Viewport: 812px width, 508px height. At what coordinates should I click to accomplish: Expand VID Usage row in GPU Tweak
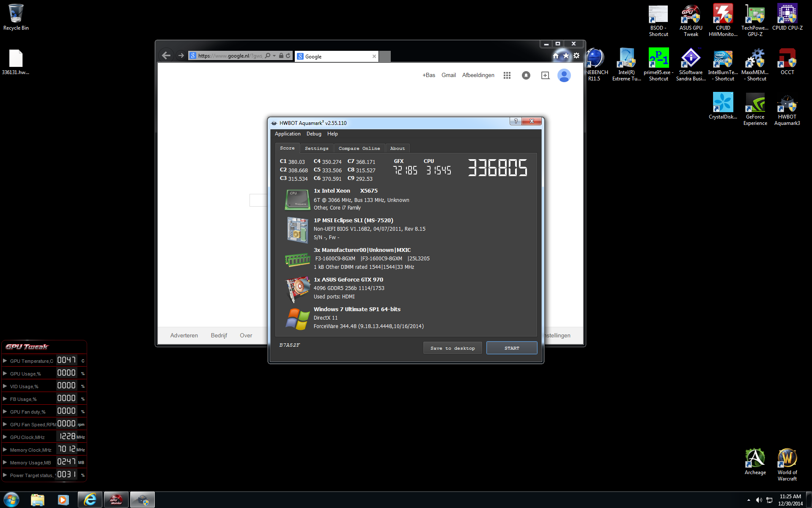point(5,386)
